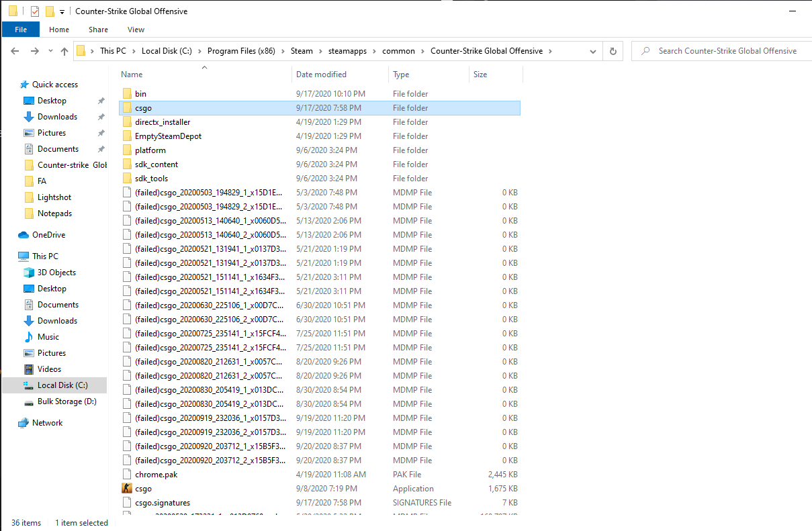Click Steam in the address breadcrumb
The image size is (812, 531).
[x=302, y=51]
